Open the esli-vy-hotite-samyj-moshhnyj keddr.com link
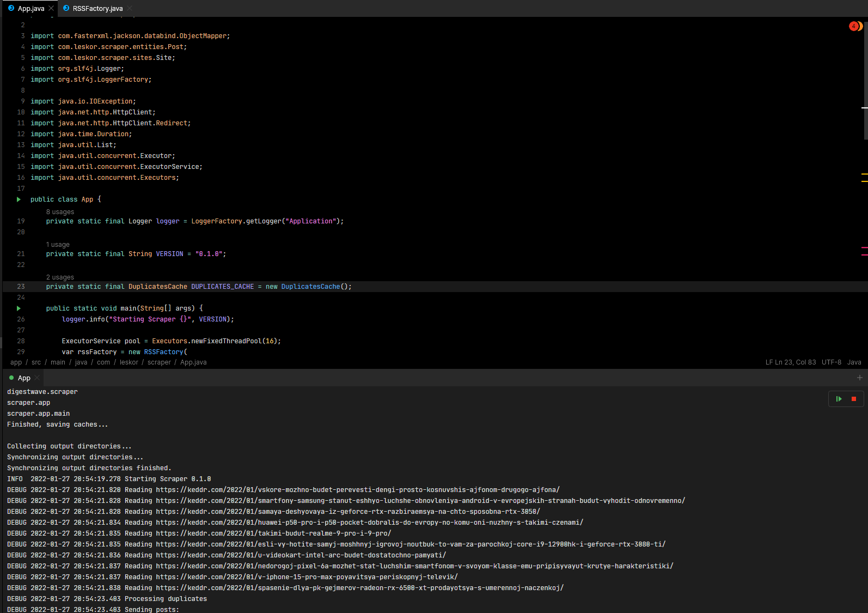Viewport: 868px width, 613px height. point(411,544)
